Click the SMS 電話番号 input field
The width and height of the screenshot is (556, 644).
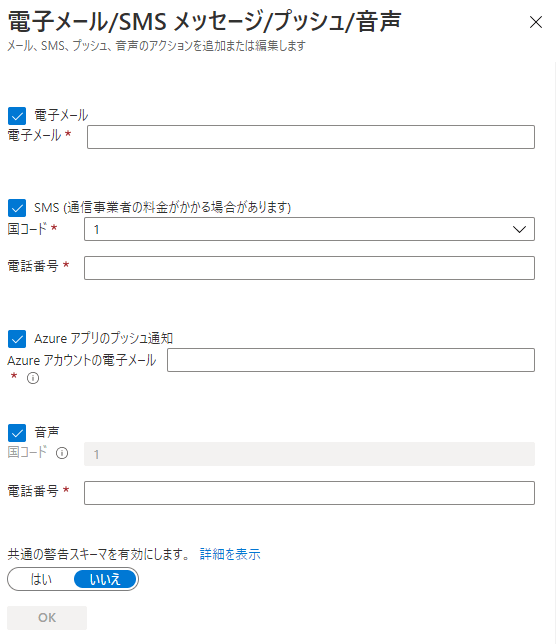click(x=309, y=268)
